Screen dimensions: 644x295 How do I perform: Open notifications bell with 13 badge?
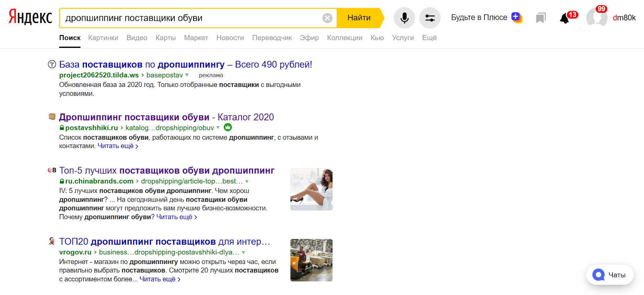(565, 18)
